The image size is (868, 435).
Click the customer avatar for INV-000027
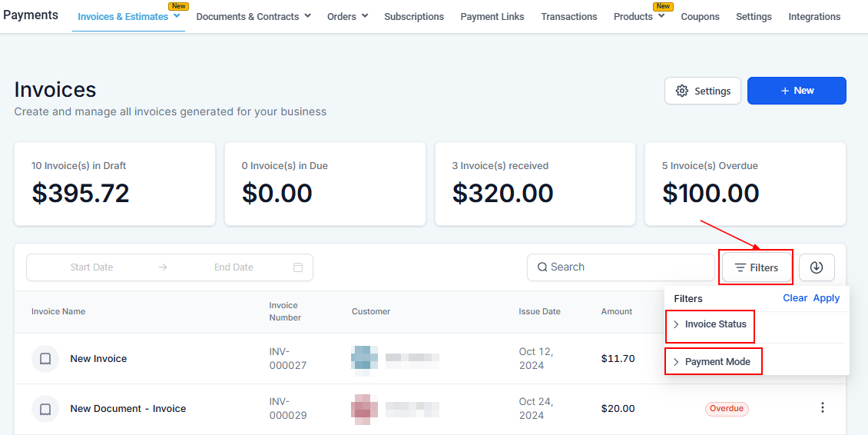click(365, 359)
